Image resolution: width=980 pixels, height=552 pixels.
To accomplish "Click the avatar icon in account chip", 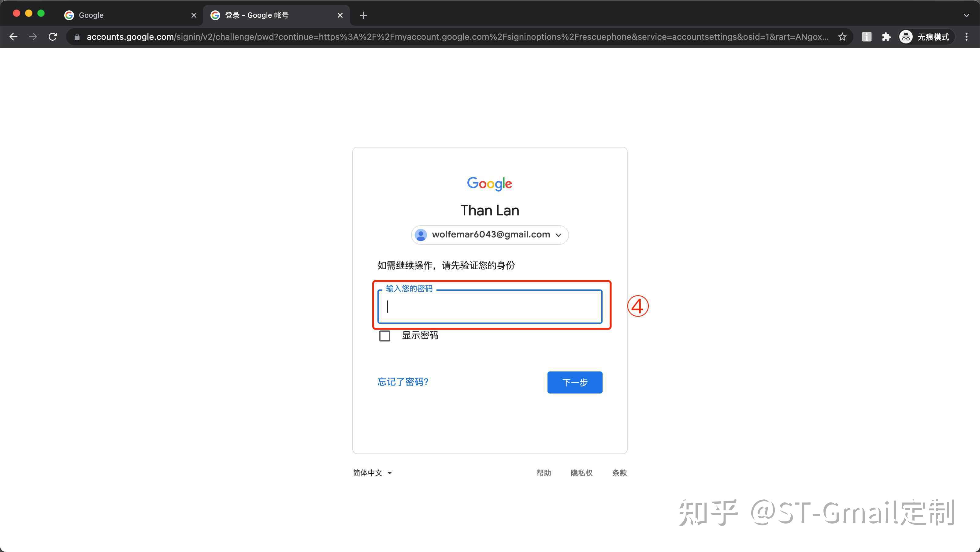I will point(421,234).
